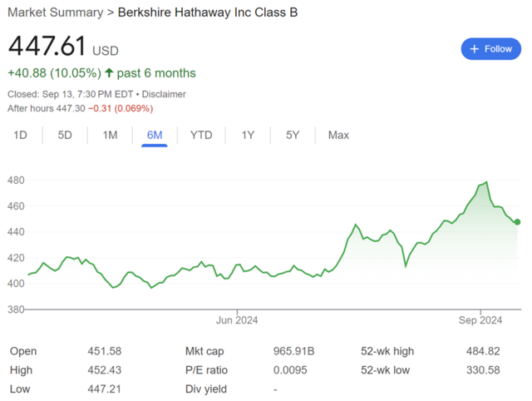Click the 52-wk high value 484.82

point(483,351)
